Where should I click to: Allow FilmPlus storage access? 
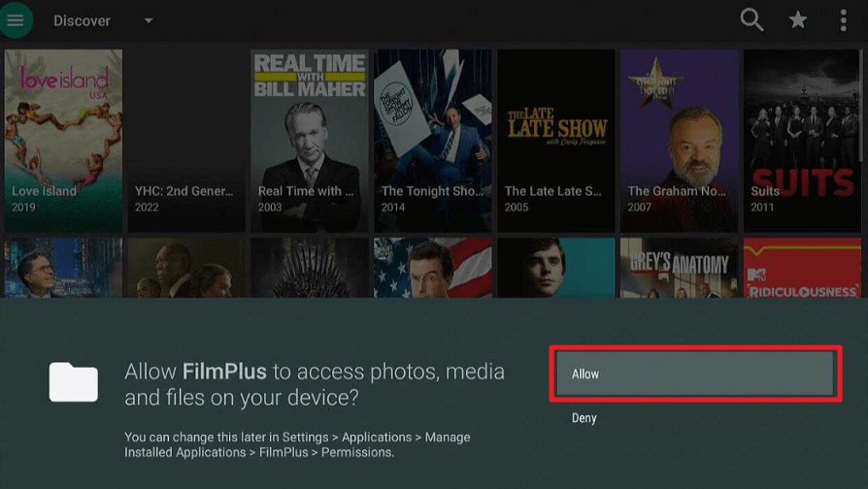695,374
